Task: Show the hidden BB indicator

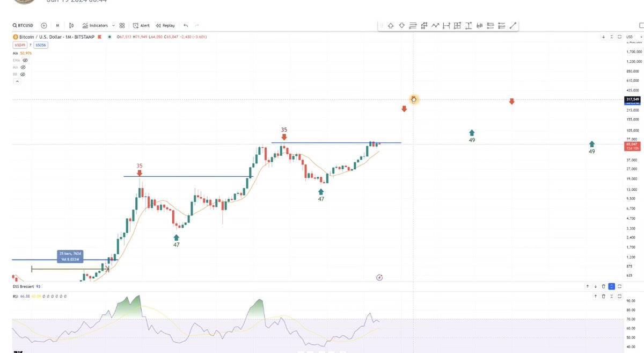Action: coord(23,74)
